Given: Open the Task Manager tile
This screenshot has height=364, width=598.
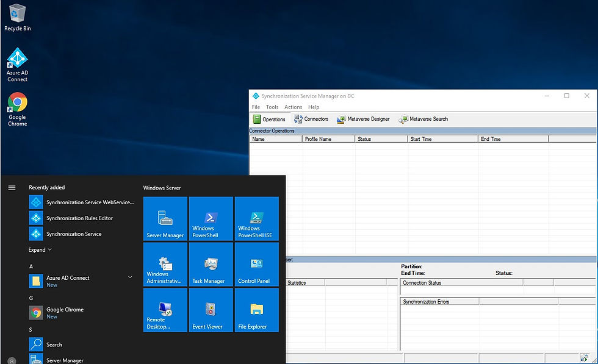Looking at the screenshot, I should click(211, 265).
